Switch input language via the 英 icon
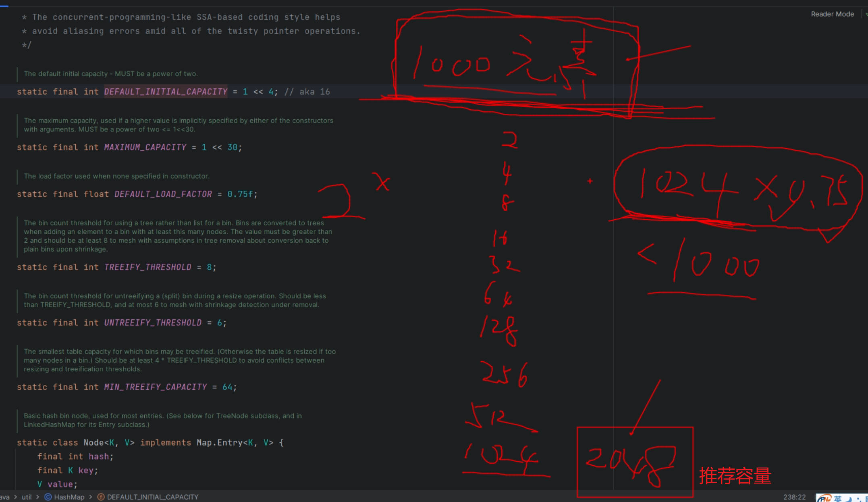868x502 pixels. click(x=838, y=499)
